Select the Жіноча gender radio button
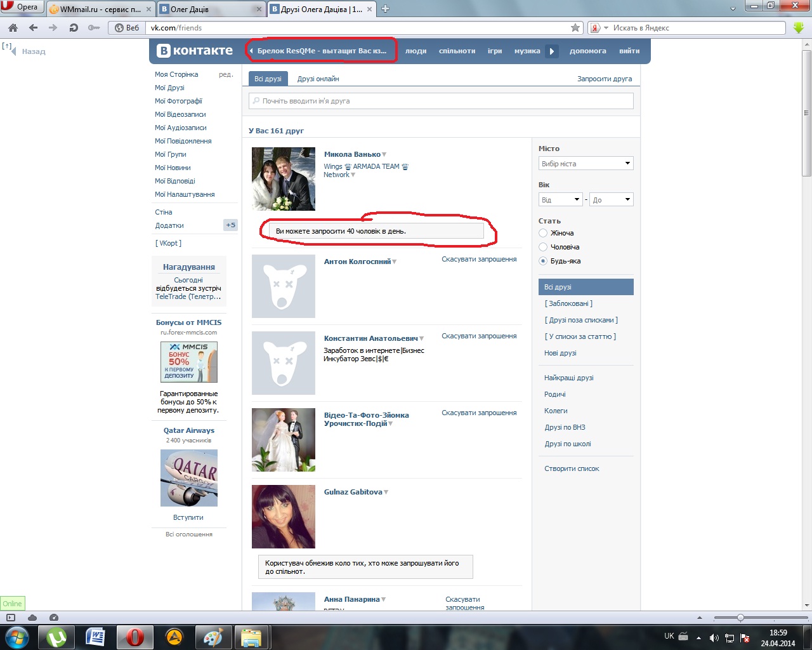Image resolution: width=812 pixels, height=650 pixels. pos(543,233)
